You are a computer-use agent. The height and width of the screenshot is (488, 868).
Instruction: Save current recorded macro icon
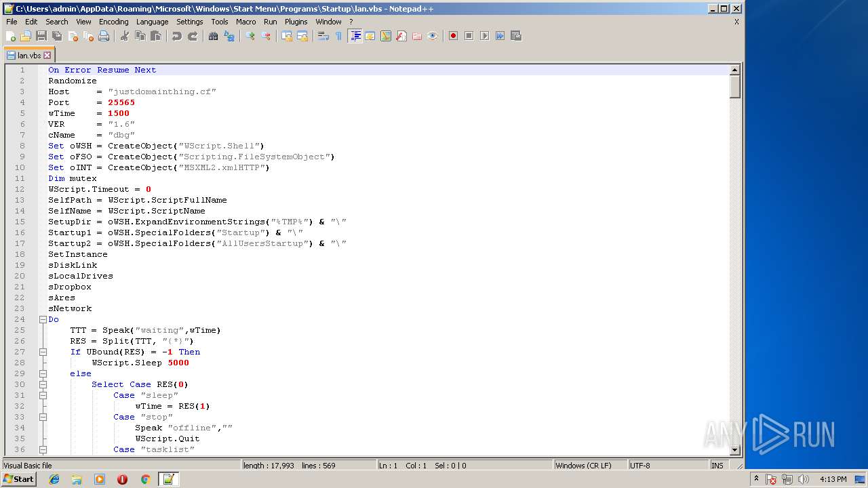(x=515, y=36)
